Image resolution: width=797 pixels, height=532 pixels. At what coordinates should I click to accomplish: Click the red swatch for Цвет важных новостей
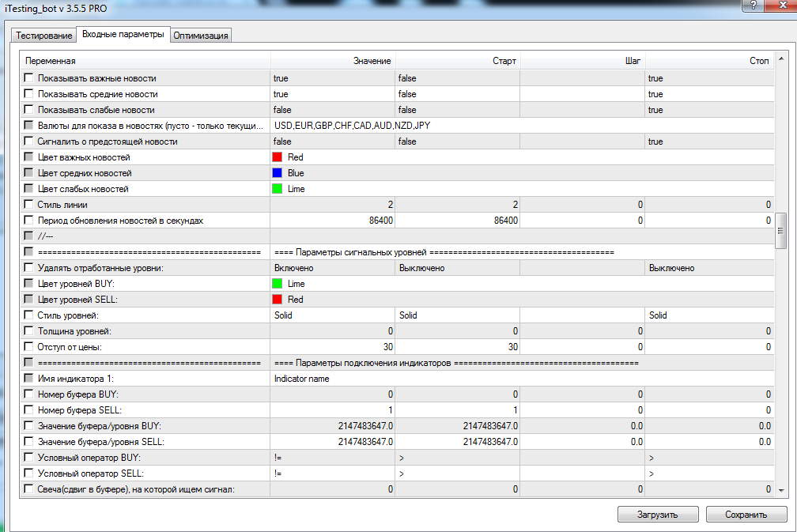278,157
